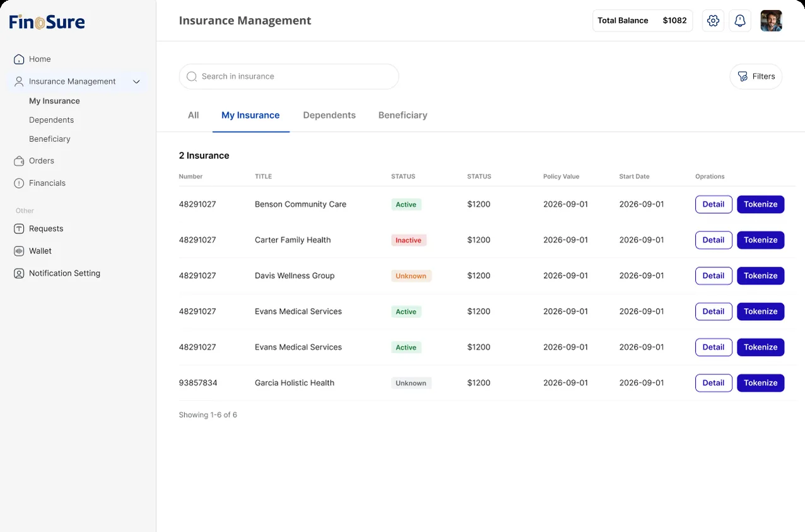Click the Notification Setting icon

point(19,273)
